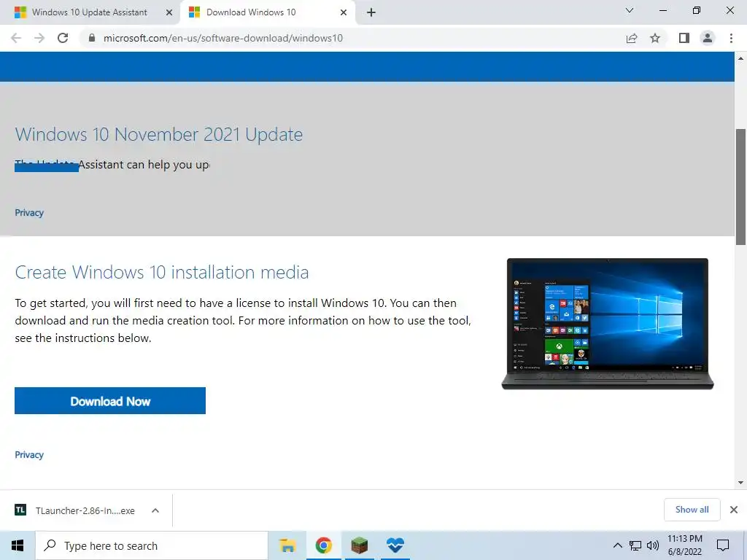Click the page scroll up arrow
747x560 pixels.
[740, 58]
